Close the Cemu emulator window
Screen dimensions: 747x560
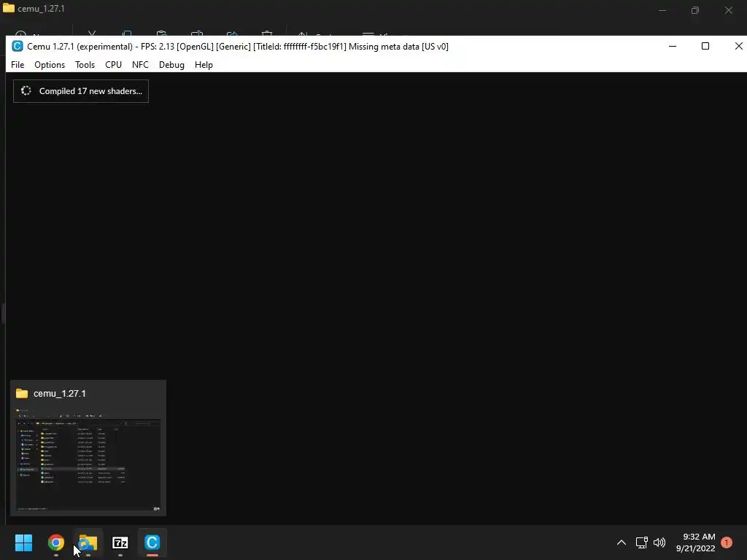(x=738, y=46)
